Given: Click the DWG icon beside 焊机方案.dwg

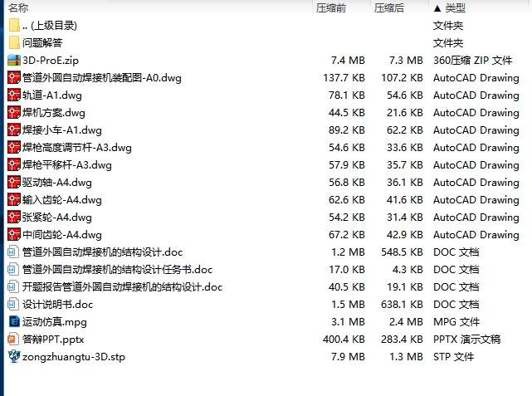Looking at the screenshot, I should click(14, 113).
